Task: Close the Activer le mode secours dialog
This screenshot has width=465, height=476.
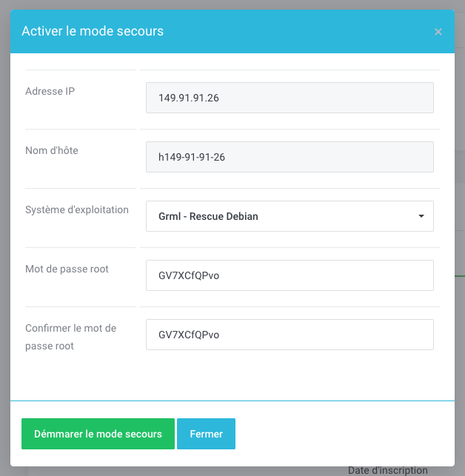Action: (438, 32)
